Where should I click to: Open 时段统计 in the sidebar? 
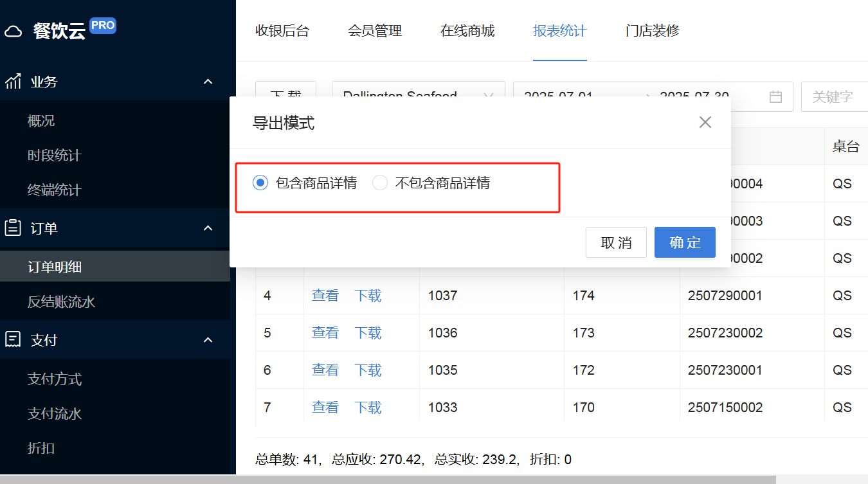(x=55, y=156)
